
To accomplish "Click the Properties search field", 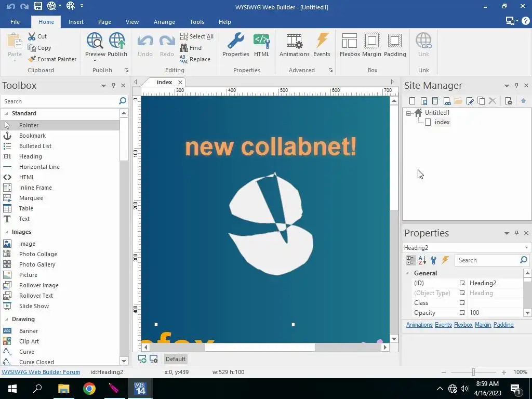I will (486, 260).
